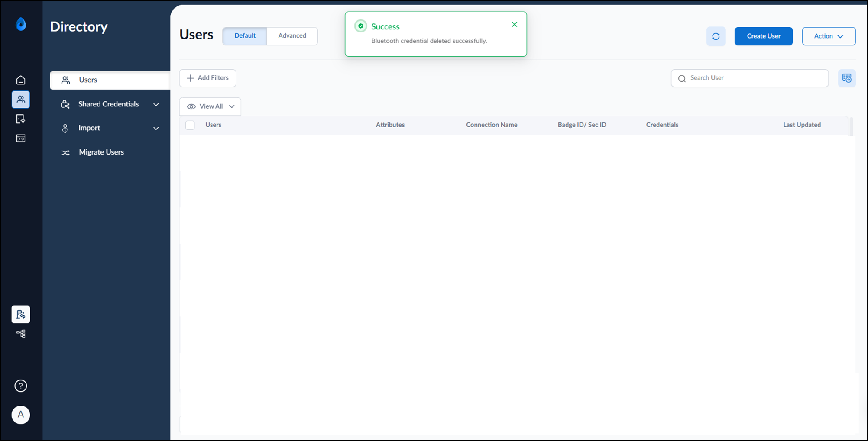Open the Home icon in left rail
868x441 pixels.
pyautogui.click(x=21, y=80)
